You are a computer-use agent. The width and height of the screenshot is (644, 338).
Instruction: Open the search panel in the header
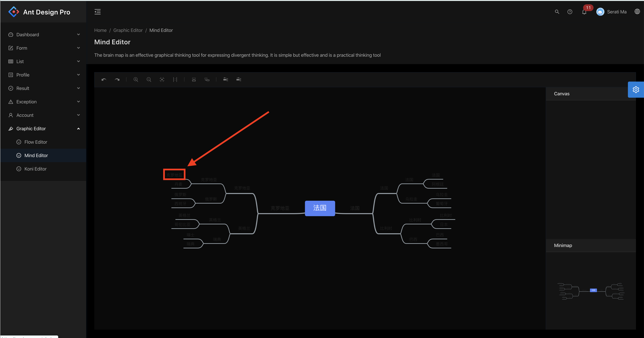coord(557,12)
